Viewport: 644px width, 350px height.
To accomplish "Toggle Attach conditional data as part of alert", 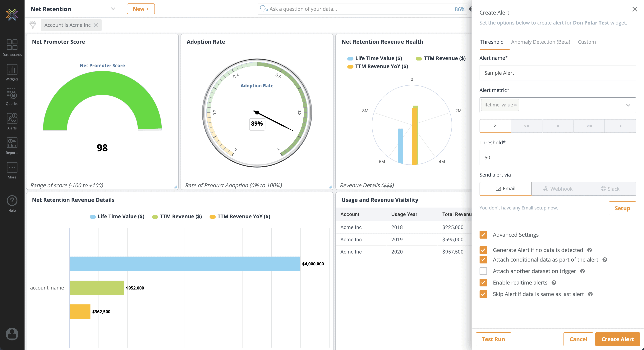I will click(x=483, y=260).
